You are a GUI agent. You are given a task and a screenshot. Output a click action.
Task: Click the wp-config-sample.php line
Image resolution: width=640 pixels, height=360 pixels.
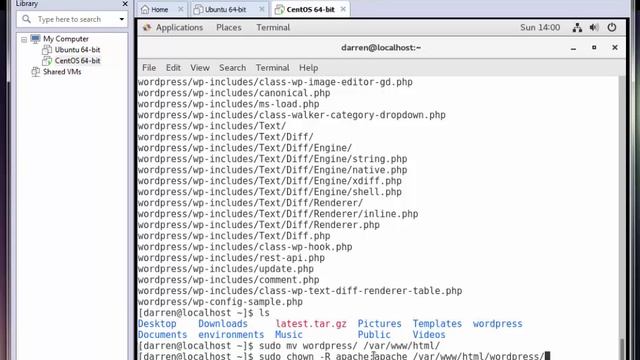220,302
